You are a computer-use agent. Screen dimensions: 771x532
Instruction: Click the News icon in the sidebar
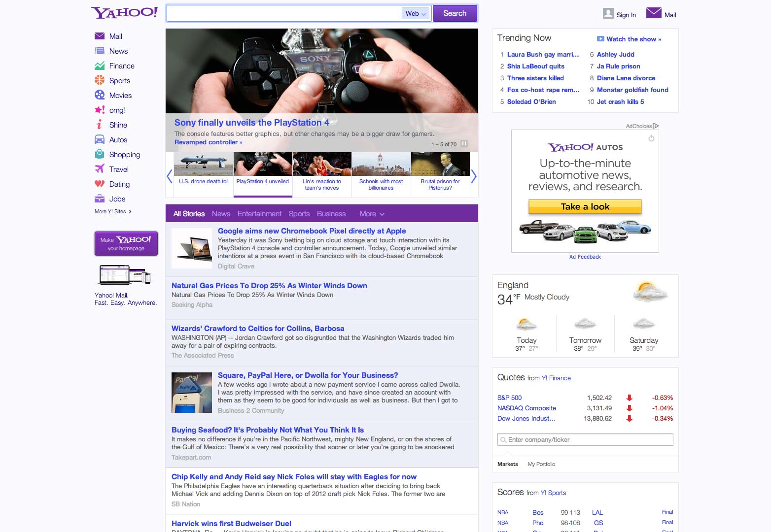pyautogui.click(x=100, y=51)
